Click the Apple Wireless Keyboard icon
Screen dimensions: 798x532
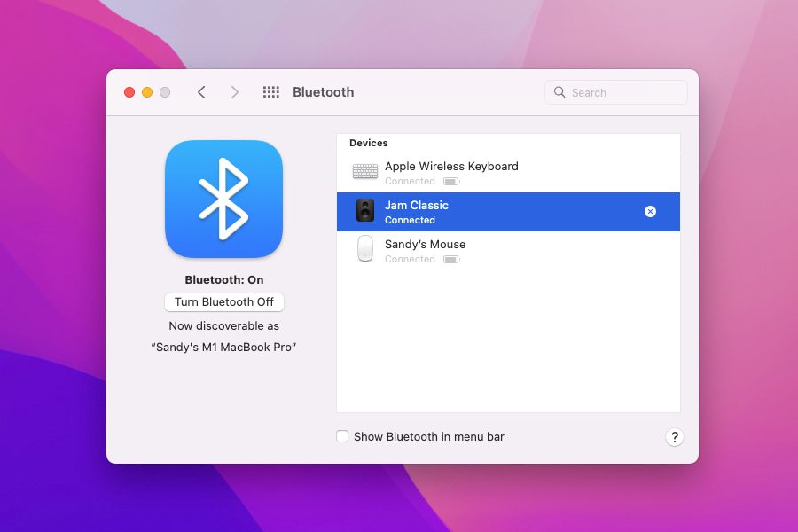click(365, 171)
